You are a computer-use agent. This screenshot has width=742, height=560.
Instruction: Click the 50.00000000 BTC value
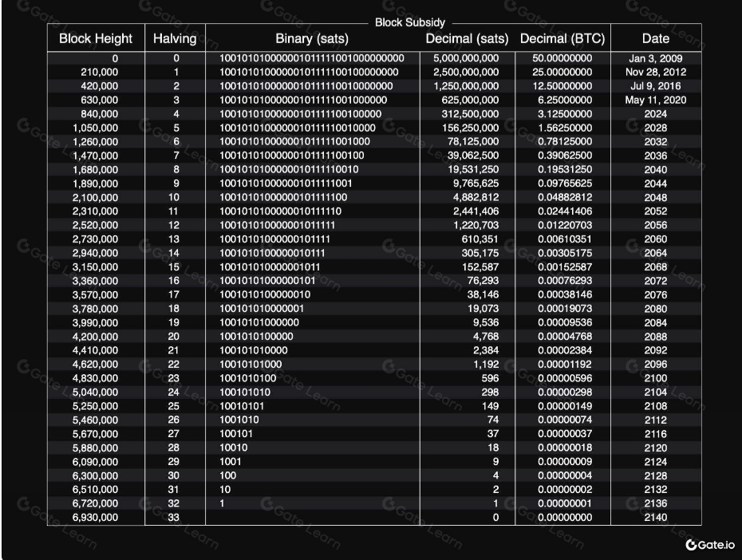(562, 59)
